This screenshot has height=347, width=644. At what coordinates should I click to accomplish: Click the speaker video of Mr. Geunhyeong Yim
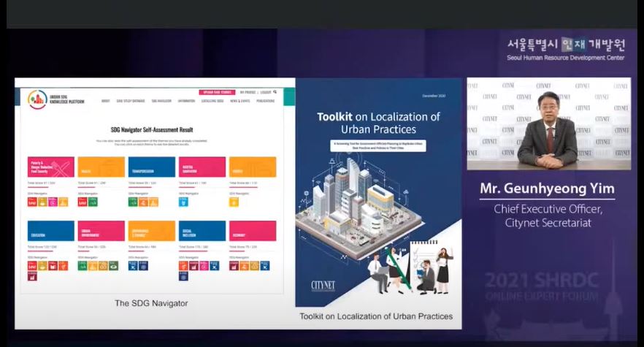pyautogui.click(x=549, y=123)
